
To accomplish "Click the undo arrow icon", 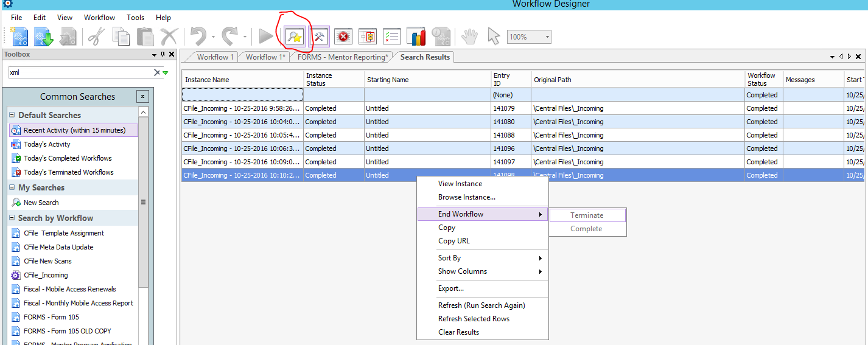I will (198, 37).
